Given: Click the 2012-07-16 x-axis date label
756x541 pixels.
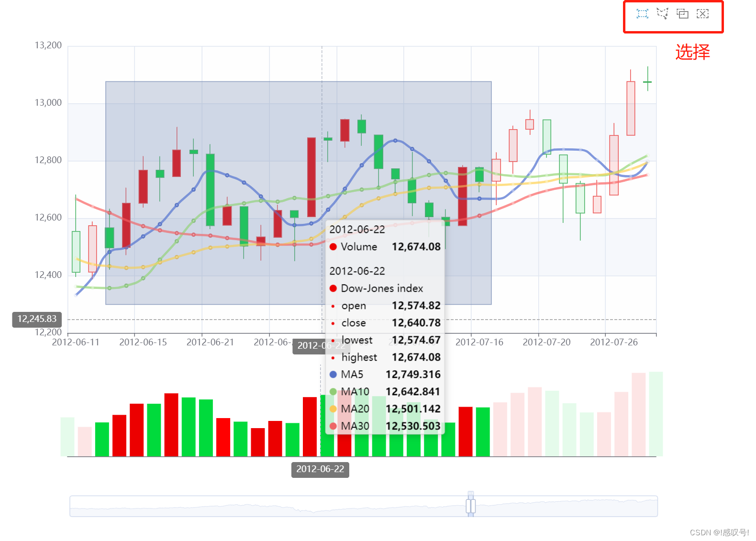Looking at the screenshot, I should pos(479,342).
